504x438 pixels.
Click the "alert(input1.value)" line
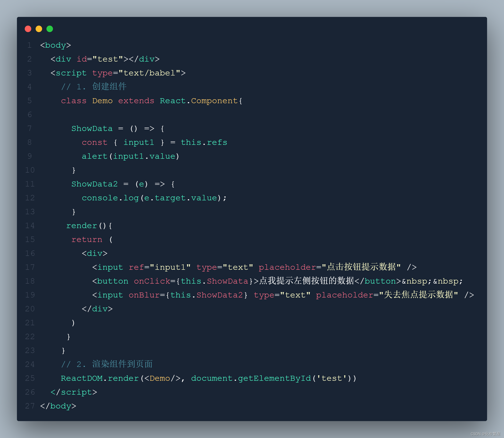pyautogui.click(x=131, y=156)
